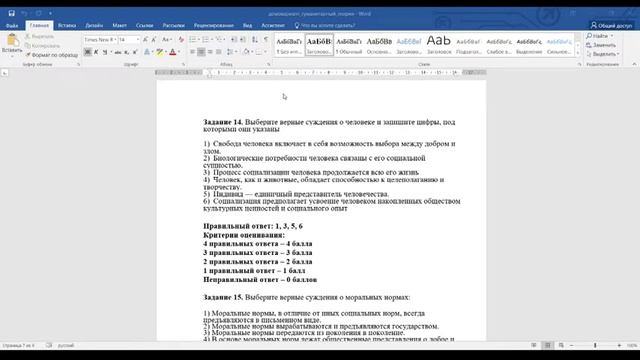Viewport: 640px width, 360px height.
Task: Open line spacing options
Action: point(231,52)
